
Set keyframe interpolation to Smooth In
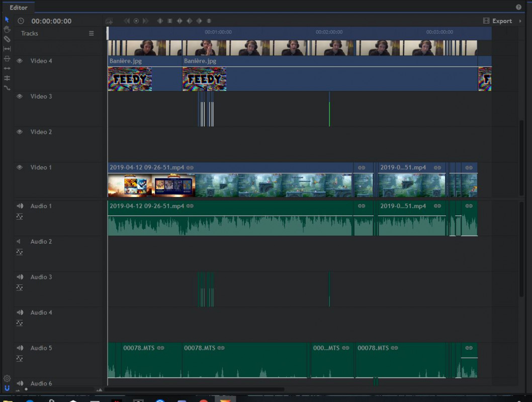pyautogui.click(x=190, y=21)
